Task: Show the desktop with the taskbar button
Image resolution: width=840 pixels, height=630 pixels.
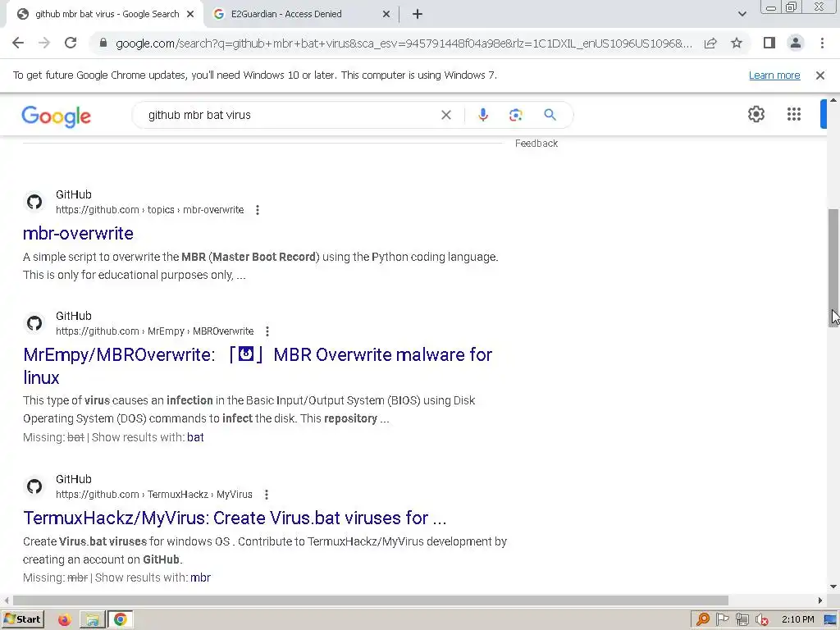Action: click(830, 620)
